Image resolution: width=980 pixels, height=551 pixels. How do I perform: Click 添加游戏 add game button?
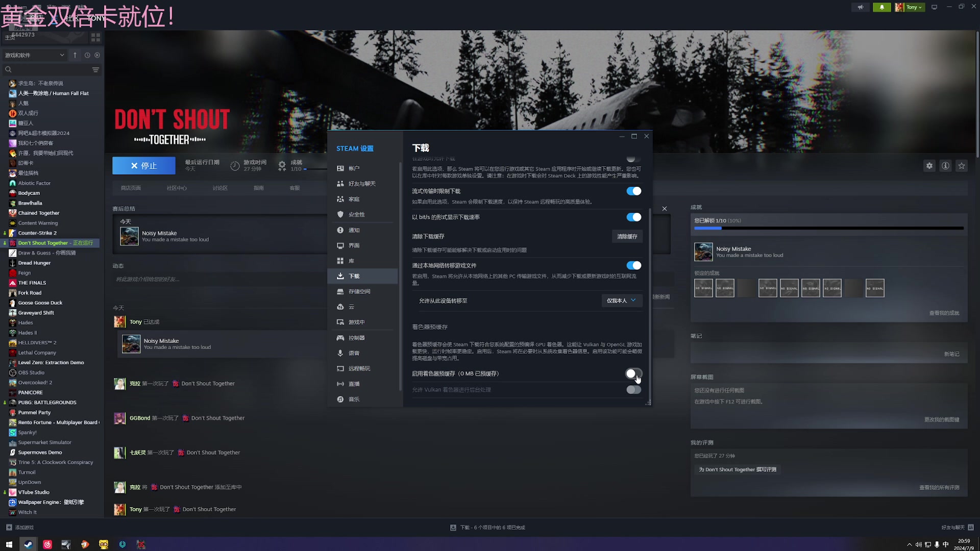[20, 528]
